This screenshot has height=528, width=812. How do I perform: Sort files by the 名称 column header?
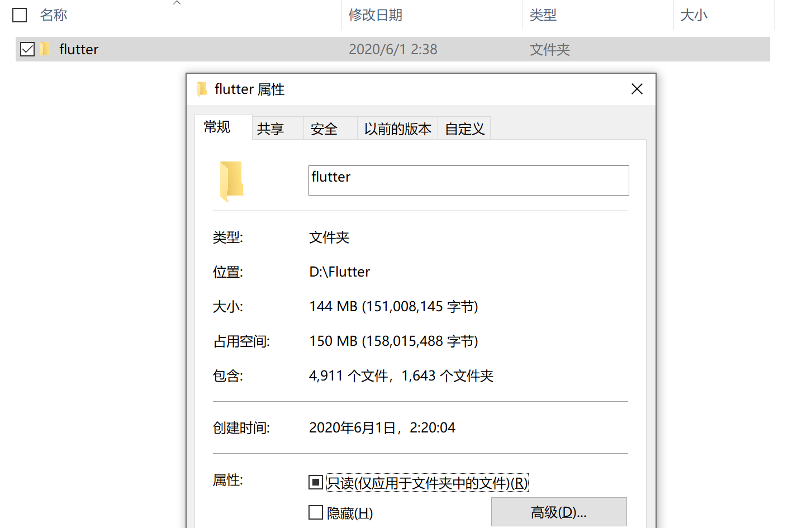[54, 15]
